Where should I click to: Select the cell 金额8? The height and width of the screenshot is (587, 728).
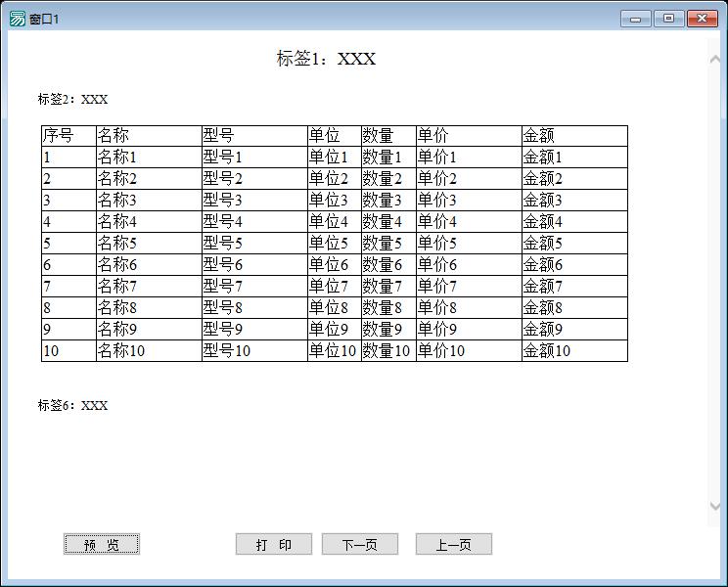575,307
